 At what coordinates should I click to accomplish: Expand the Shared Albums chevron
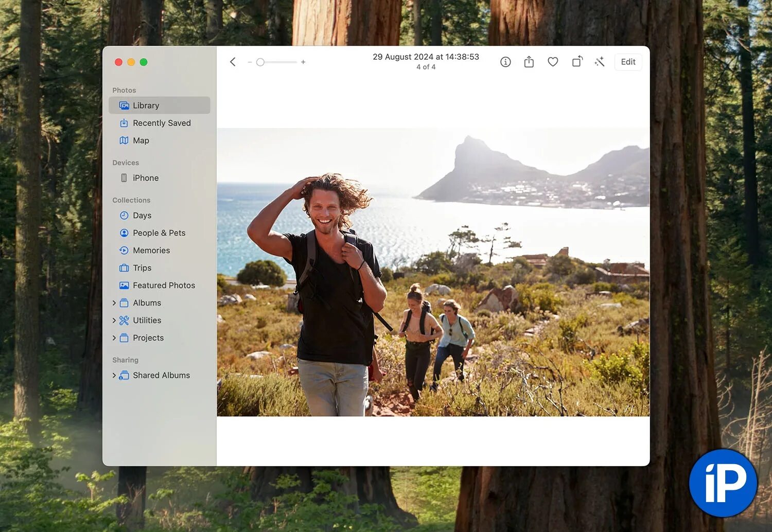pos(114,376)
